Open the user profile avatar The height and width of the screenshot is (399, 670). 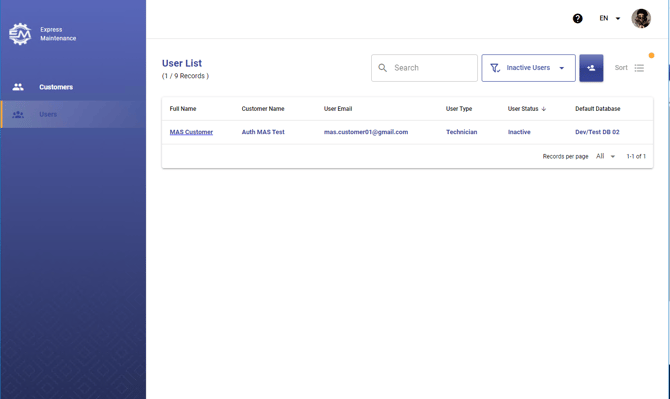pyautogui.click(x=641, y=18)
